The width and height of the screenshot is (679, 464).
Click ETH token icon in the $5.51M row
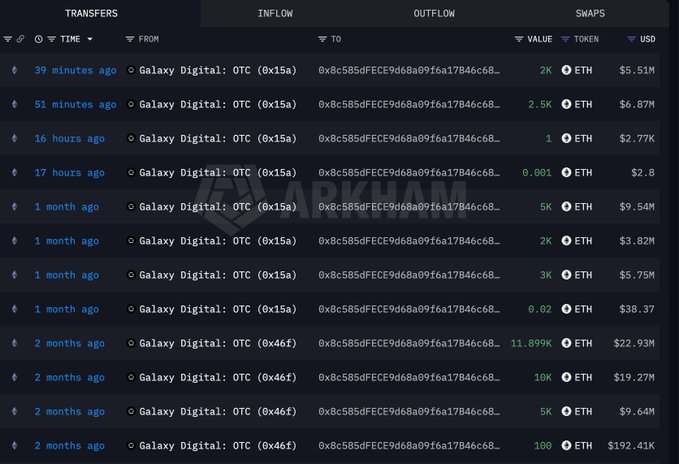[x=566, y=70]
